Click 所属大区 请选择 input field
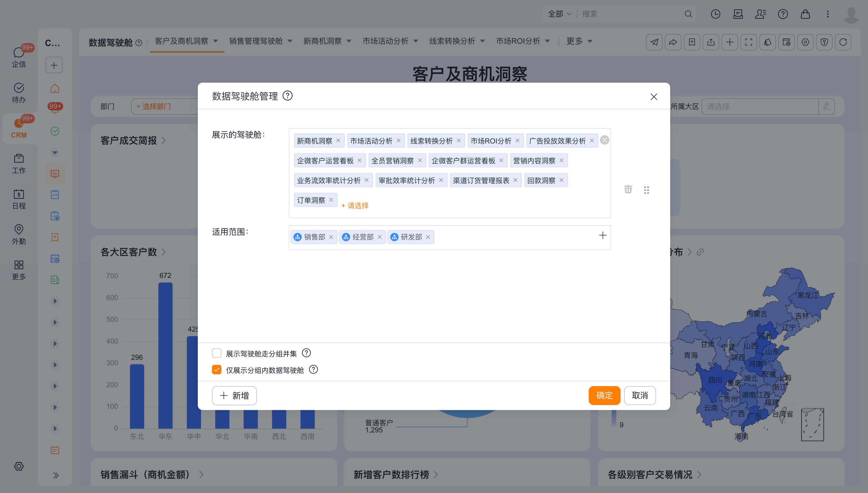The width and height of the screenshot is (868, 493). coord(760,106)
